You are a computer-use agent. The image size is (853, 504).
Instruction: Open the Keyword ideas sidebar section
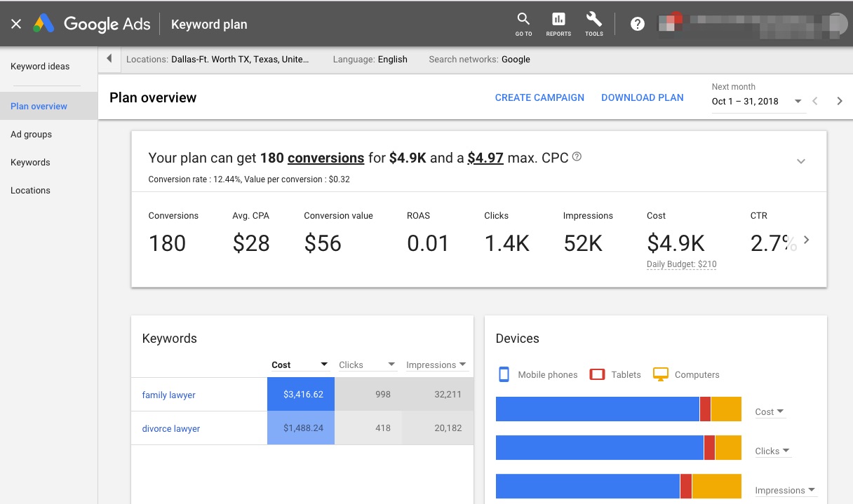pyautogui.click(x=40, y=66)
